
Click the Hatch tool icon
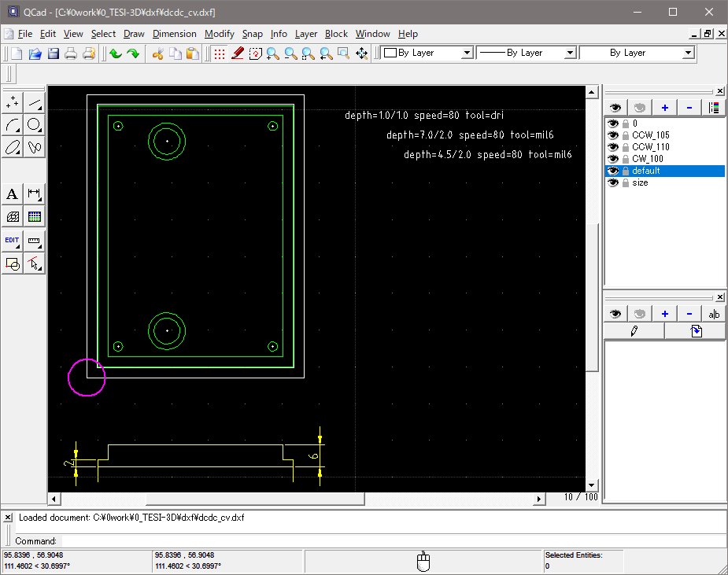[13, 217]
